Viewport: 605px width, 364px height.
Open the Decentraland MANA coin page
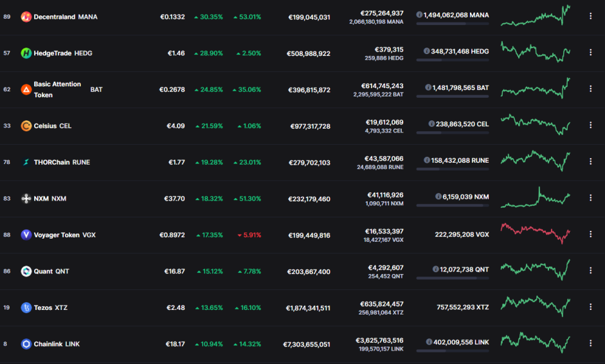click(66, 17)
